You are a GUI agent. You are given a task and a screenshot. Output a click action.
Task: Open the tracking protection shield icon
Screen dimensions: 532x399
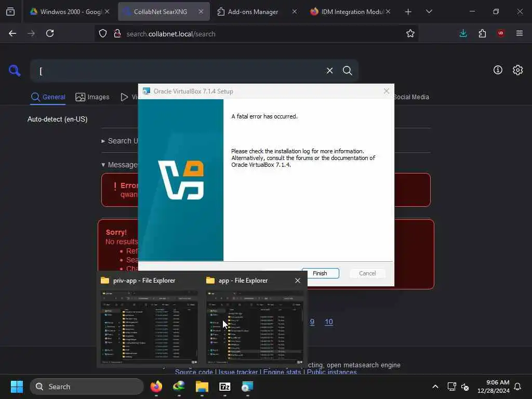[x=103, y=33]
